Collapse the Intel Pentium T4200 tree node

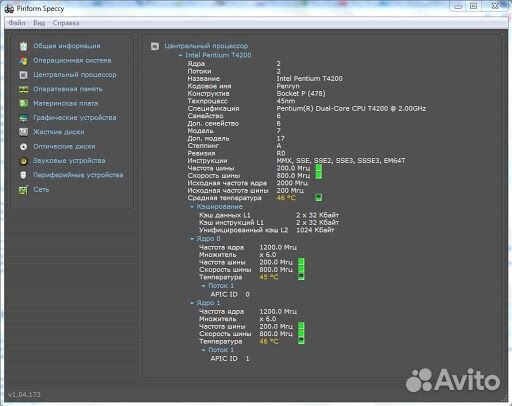[x=180, y=55]
